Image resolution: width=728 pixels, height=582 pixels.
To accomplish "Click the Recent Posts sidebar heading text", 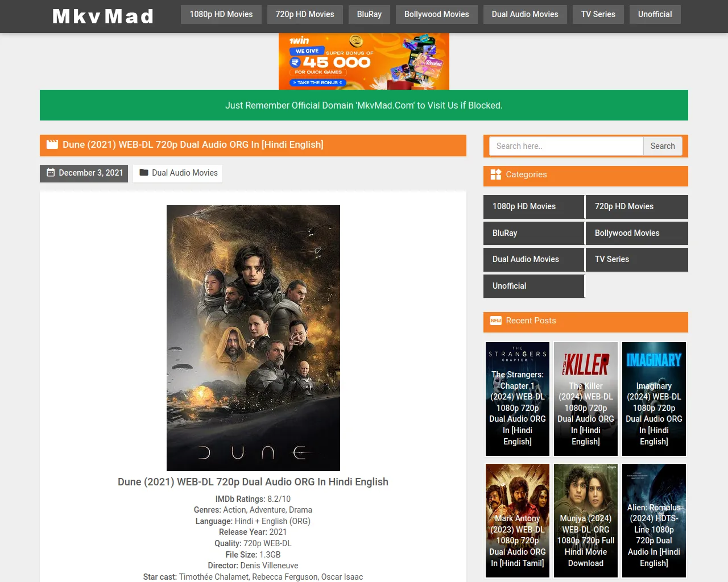I will coord(531,321).
